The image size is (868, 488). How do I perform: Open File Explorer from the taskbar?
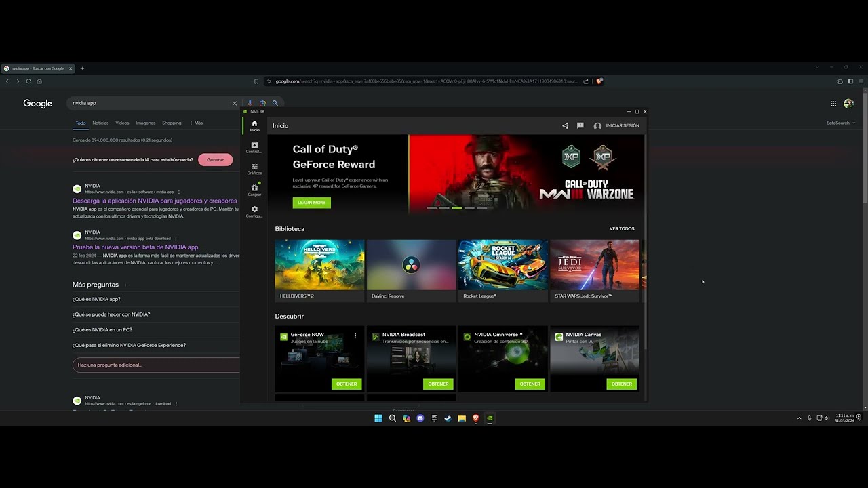[x=462, y=418]
